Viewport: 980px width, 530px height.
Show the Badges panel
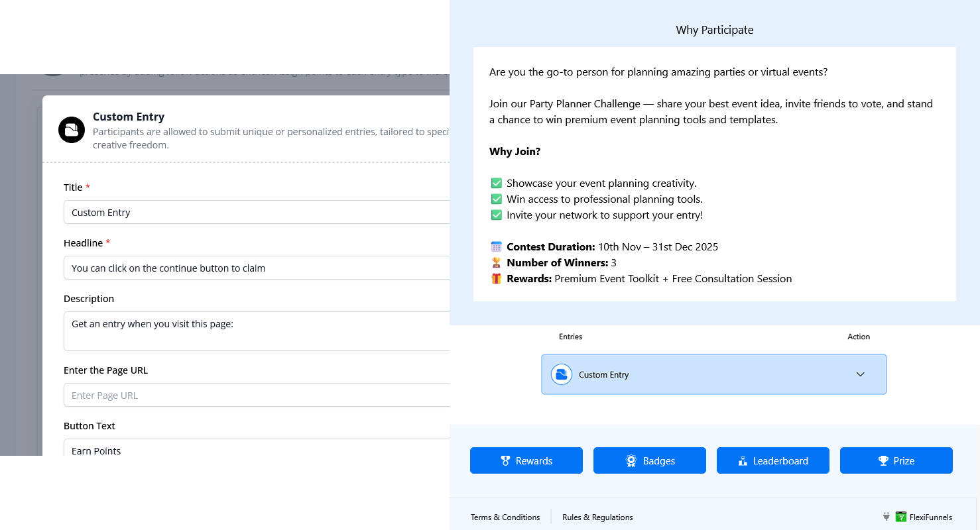point(650,460)
